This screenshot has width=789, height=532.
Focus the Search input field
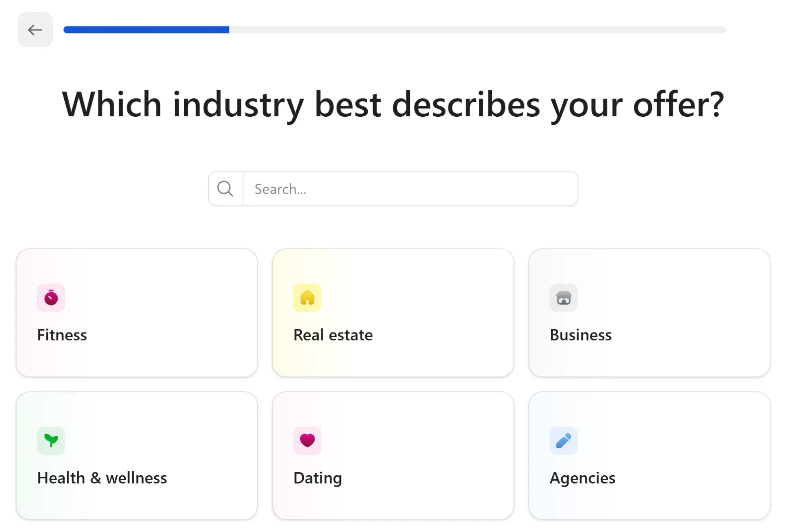(410, 189)
